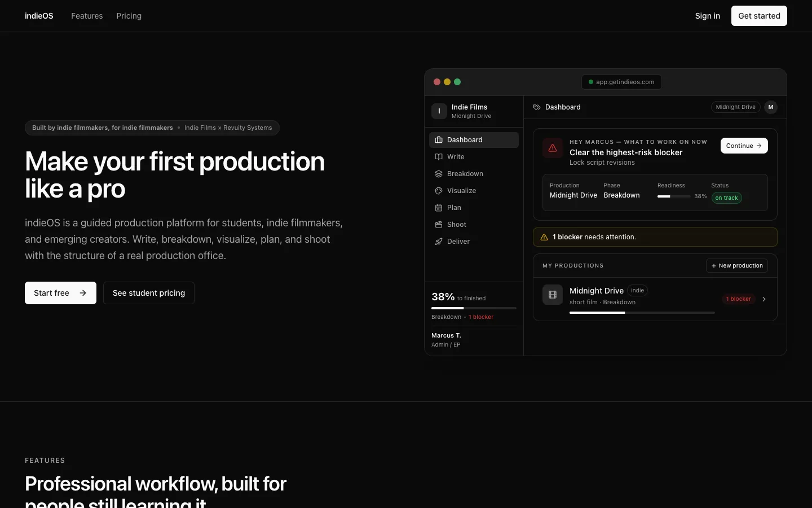Click the Plan calendar icon

(439, 208)
